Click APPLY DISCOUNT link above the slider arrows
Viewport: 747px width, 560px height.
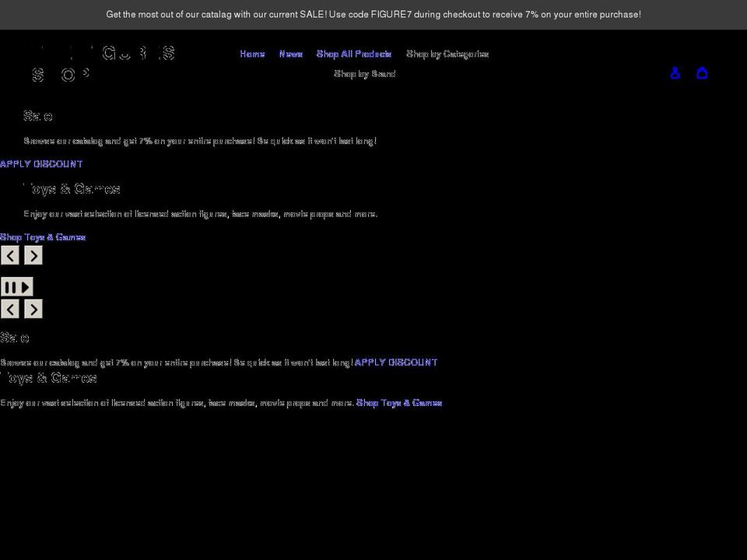click(41, 164)
